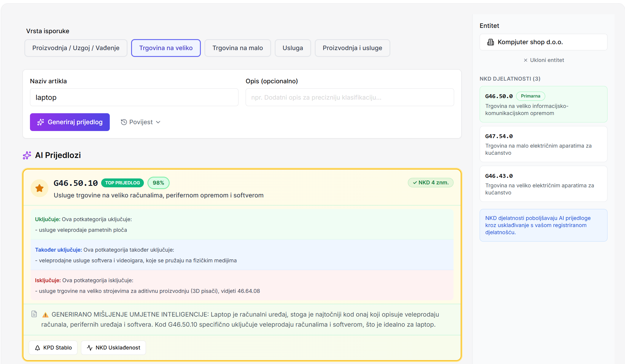The height and width of the screenshot is (364, 625).
Task: Select Proizvodnja / Uzgoj / Vađenje option
Action: coord(76,48)
